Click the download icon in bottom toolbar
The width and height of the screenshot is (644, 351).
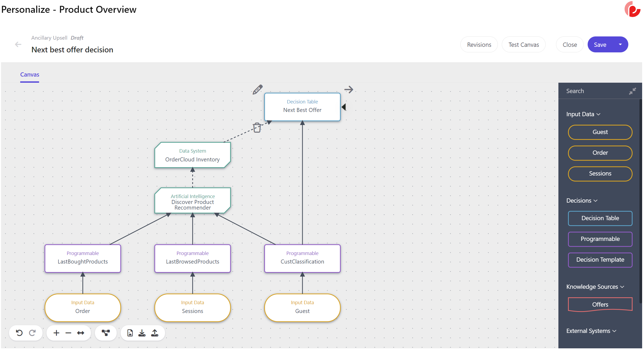pyautogui.click(x=142, y=333)
